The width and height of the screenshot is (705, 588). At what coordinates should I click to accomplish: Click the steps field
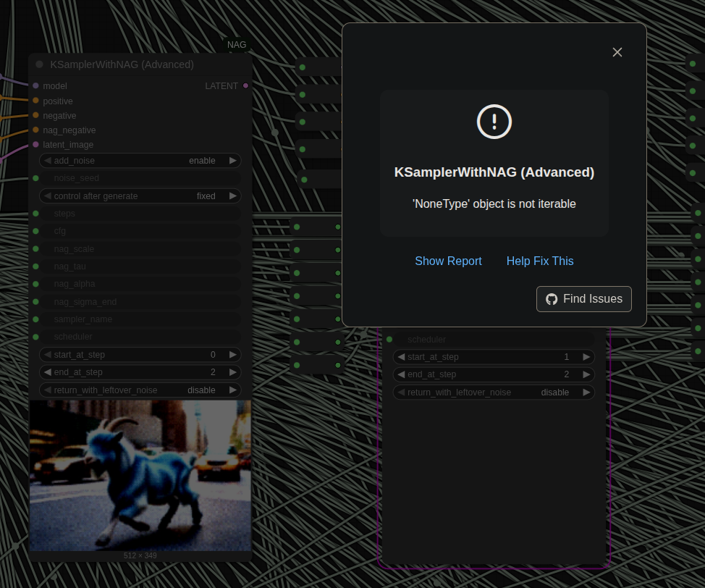pyautogui.click(x=140, y=213)
